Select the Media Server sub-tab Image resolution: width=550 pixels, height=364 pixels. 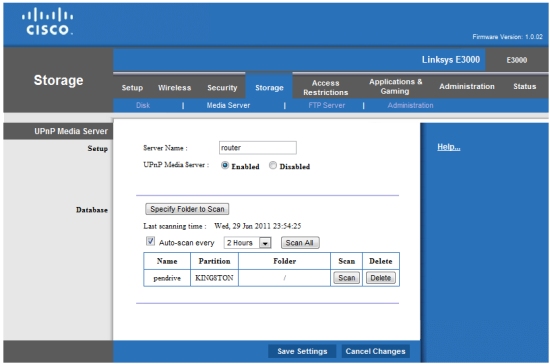[228, 105]
